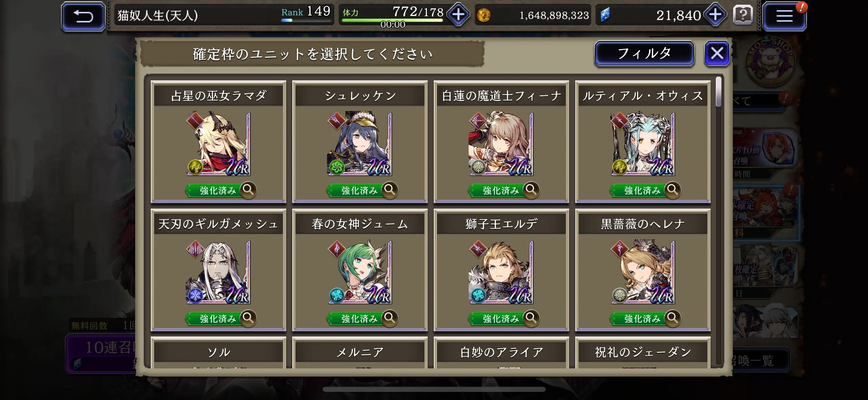Add stamina with the 体力 plus icon
Viewport: 868px width, 400px height.
pyautogui.click(x=458, y=15)
